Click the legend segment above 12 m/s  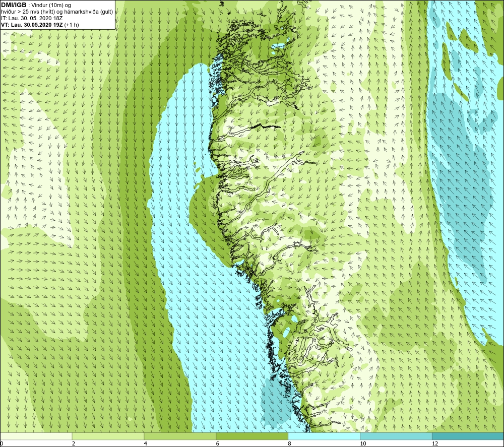click(x=468, y=436)
